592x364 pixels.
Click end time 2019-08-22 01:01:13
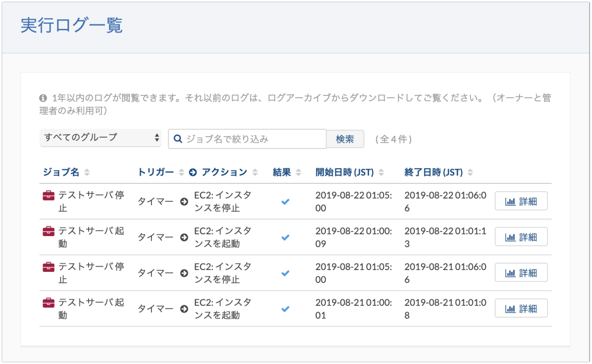445,237
